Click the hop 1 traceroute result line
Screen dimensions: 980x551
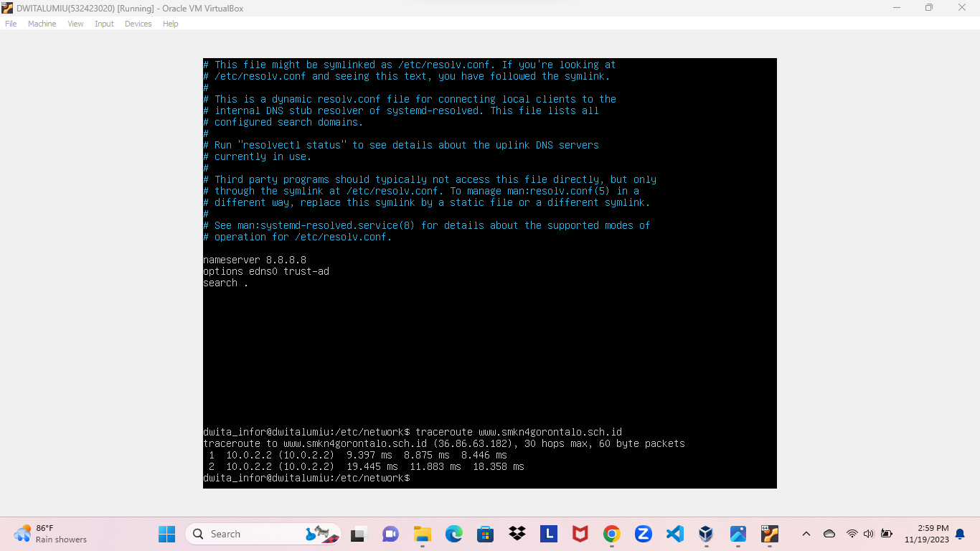pyautogui.click(x=357, y=455)
